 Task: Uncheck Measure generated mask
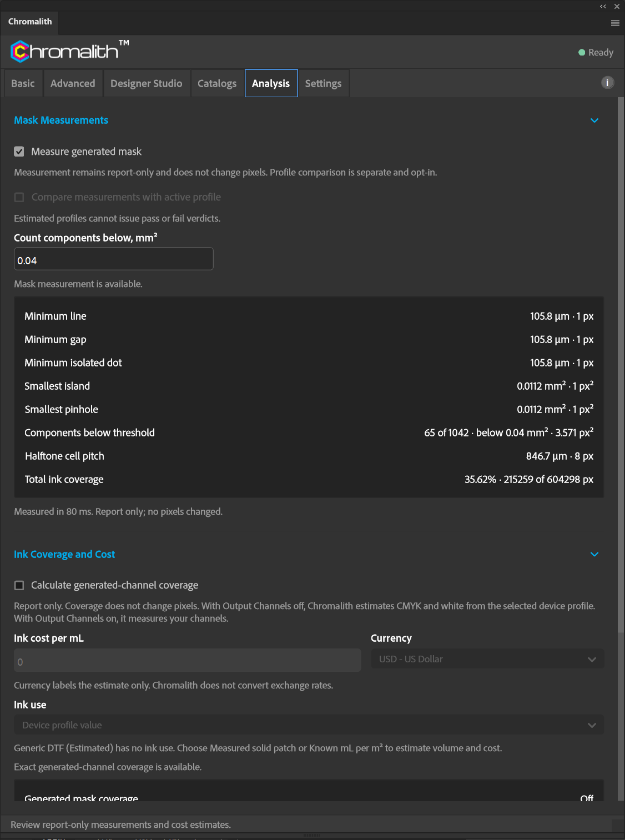[x=19, y=152]
